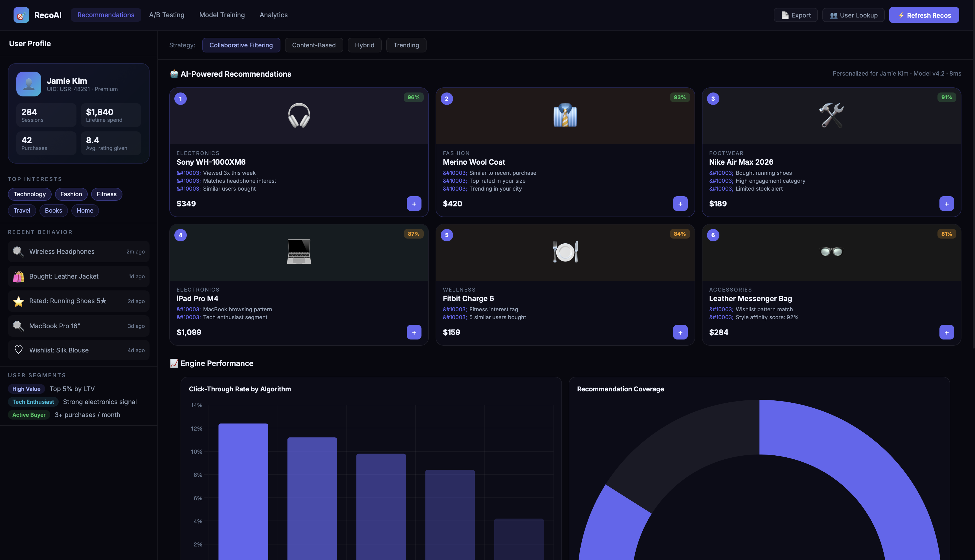Click Refresh Recos button

pos(924,15)
